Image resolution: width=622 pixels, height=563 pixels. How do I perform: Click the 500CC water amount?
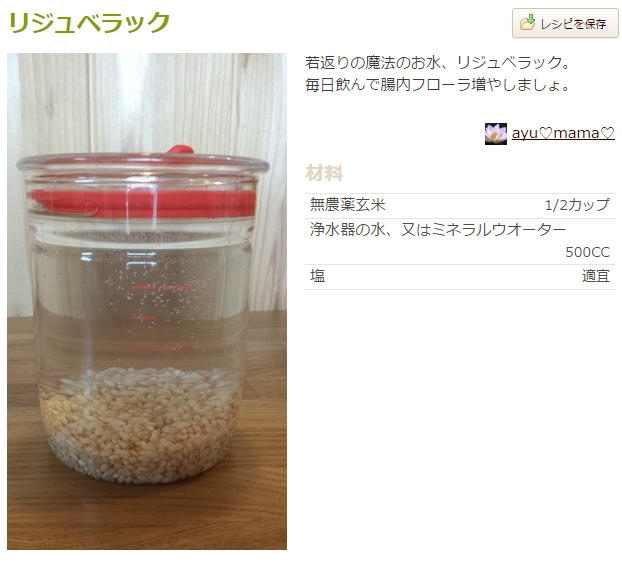tap(587, 252)
